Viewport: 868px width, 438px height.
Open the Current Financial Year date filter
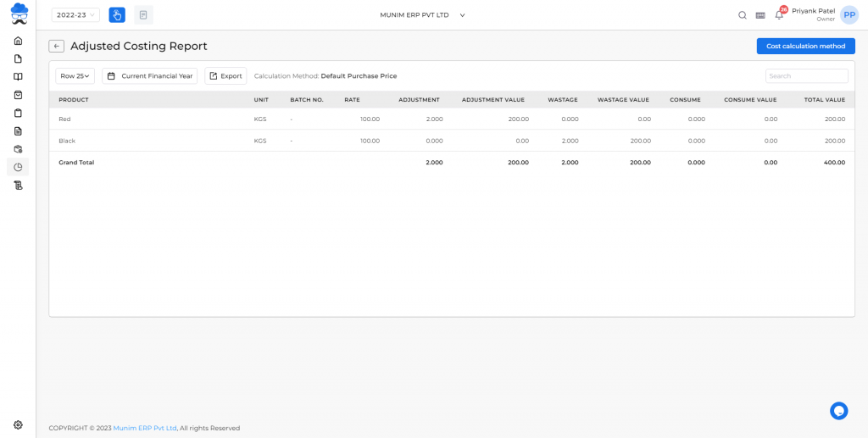(x=150, y=75)
